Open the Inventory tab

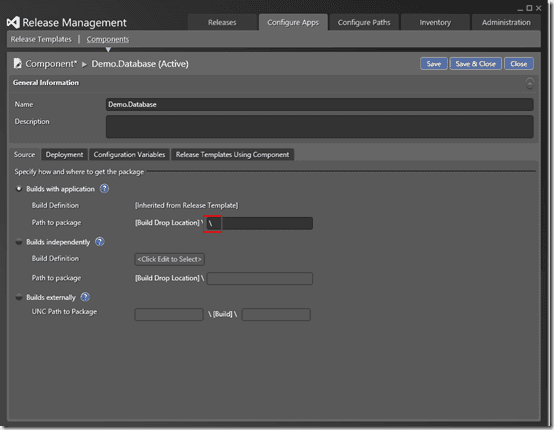point(435,23)
